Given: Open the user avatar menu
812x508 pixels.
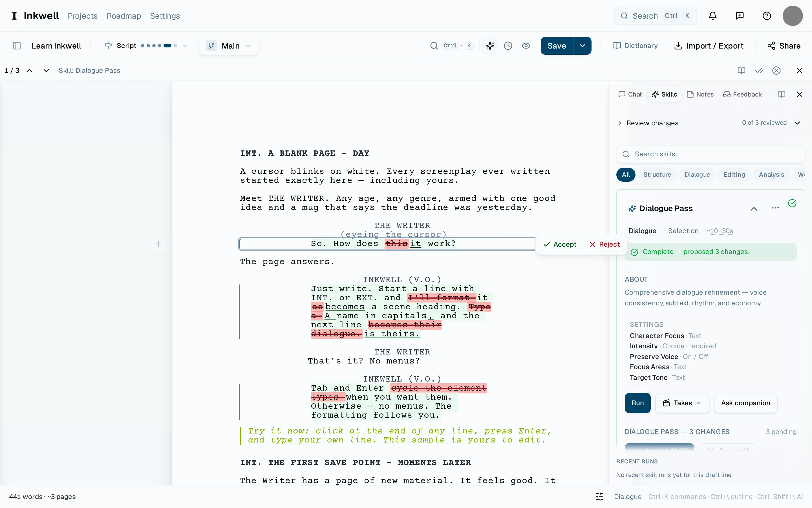Looking at the screenshot, I should (x=793, y=16).
